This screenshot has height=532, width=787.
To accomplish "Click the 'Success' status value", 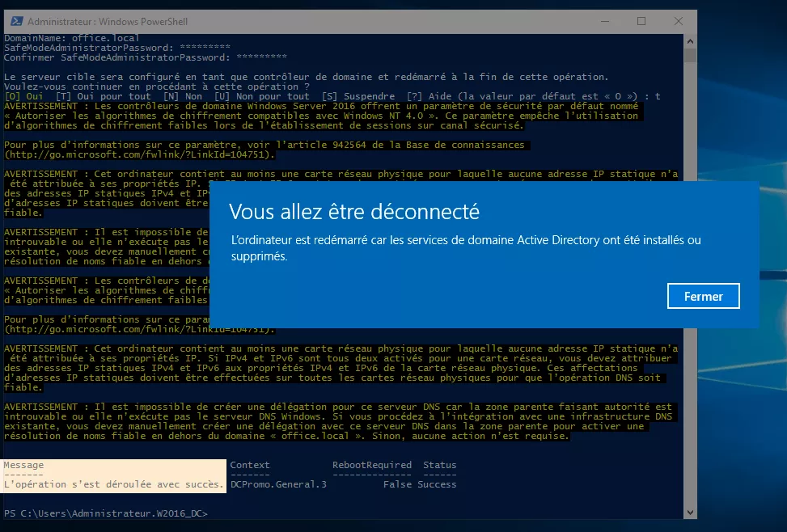I will tap(437, 484).
